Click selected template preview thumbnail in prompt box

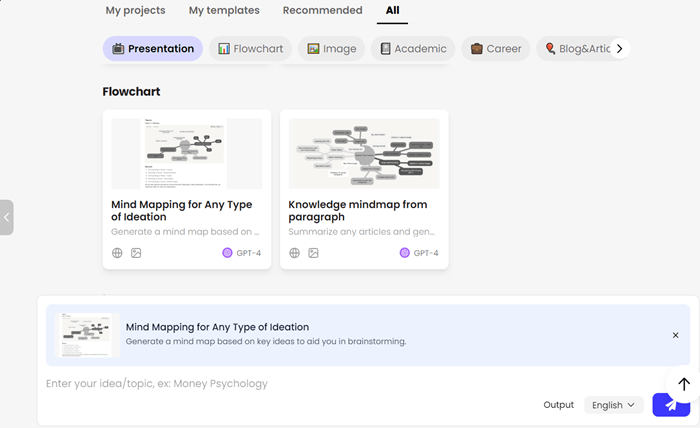(x=88, y=335)
